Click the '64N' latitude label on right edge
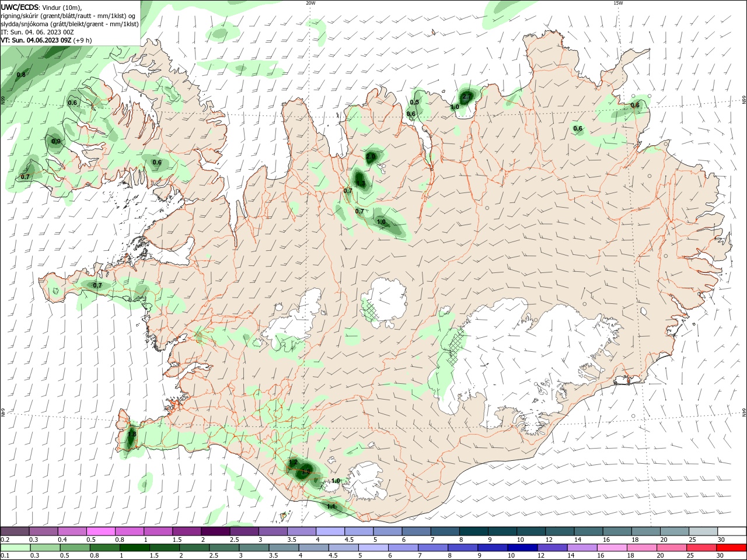The height and width of the screenshot is (560, 747). (x=744, y=412)
